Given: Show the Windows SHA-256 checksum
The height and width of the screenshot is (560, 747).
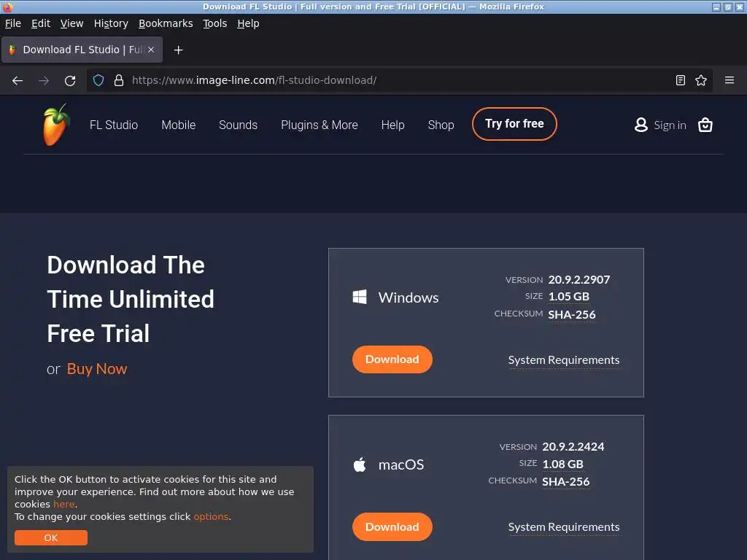Looking at the screenshot, I should (572, 315).
